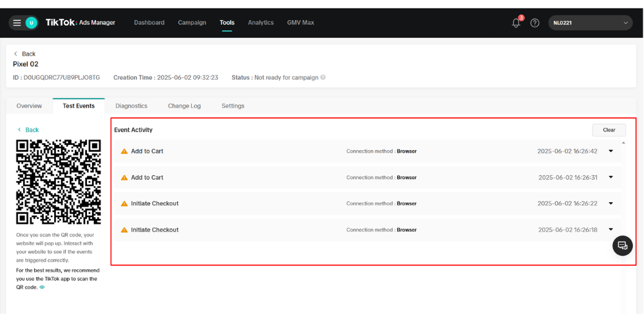Expand the 16:26:22 Initiate Checkout event

[x=611, y=204]
